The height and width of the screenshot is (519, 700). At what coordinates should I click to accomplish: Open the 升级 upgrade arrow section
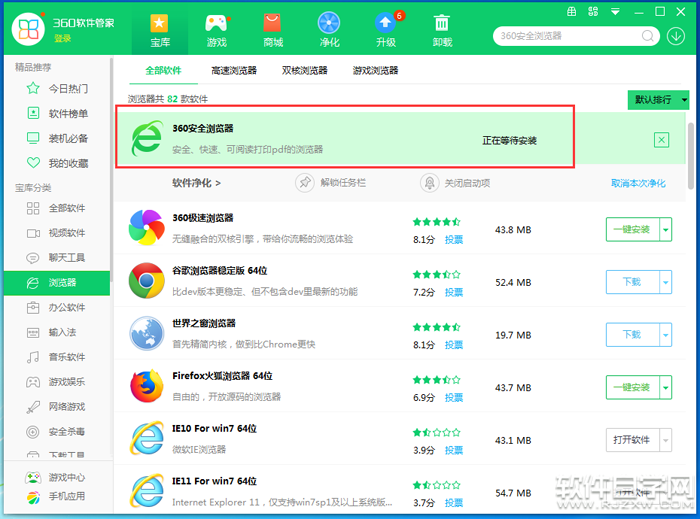pyautogui.click(x=386, y=30)
